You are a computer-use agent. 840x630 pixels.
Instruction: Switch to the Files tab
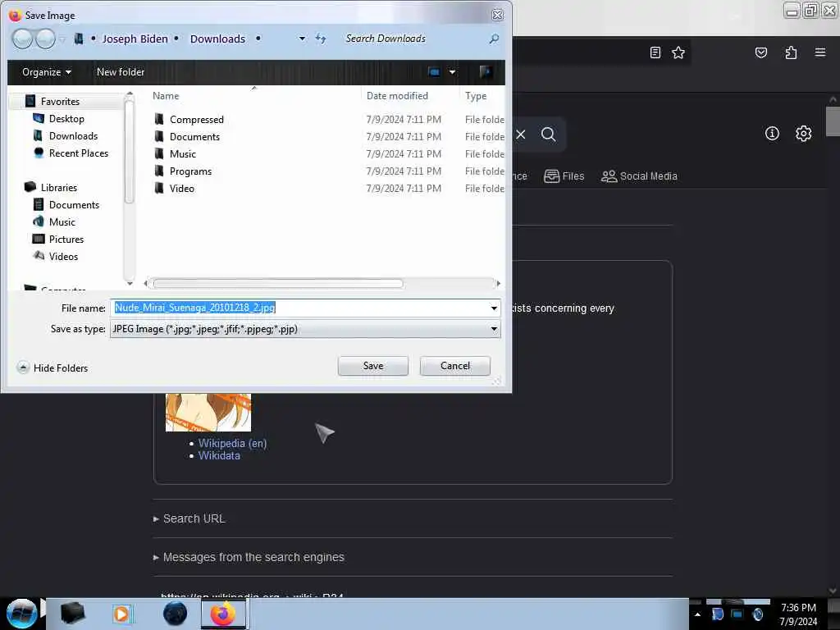564,176
